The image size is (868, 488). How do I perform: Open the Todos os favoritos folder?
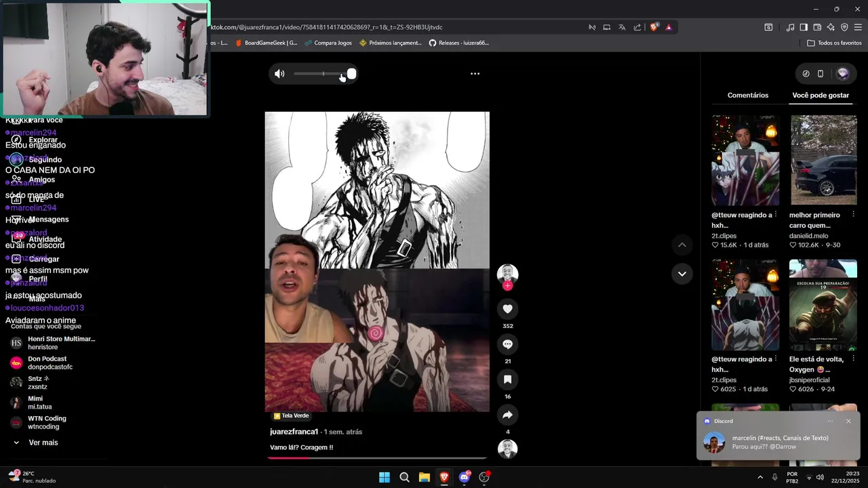[x=834, y=43]
